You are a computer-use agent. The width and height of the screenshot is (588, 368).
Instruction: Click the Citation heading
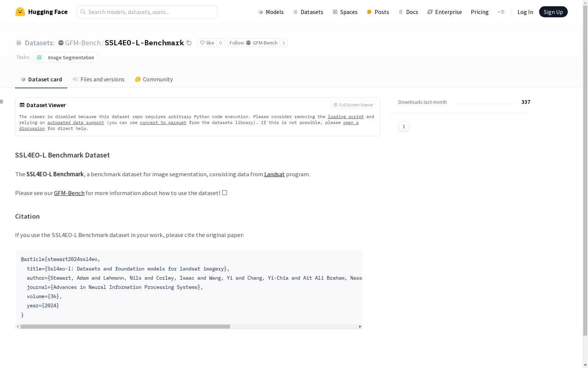click(x=27, y=216)
